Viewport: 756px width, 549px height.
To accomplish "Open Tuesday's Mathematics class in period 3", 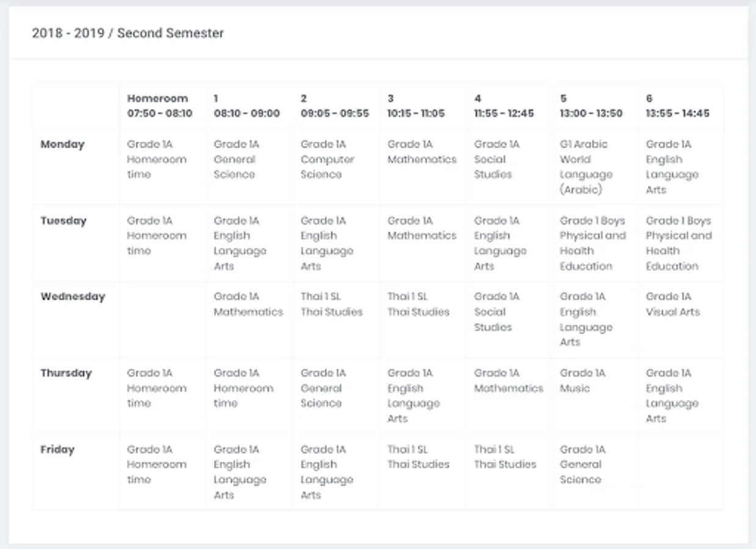I will [422, 228].
